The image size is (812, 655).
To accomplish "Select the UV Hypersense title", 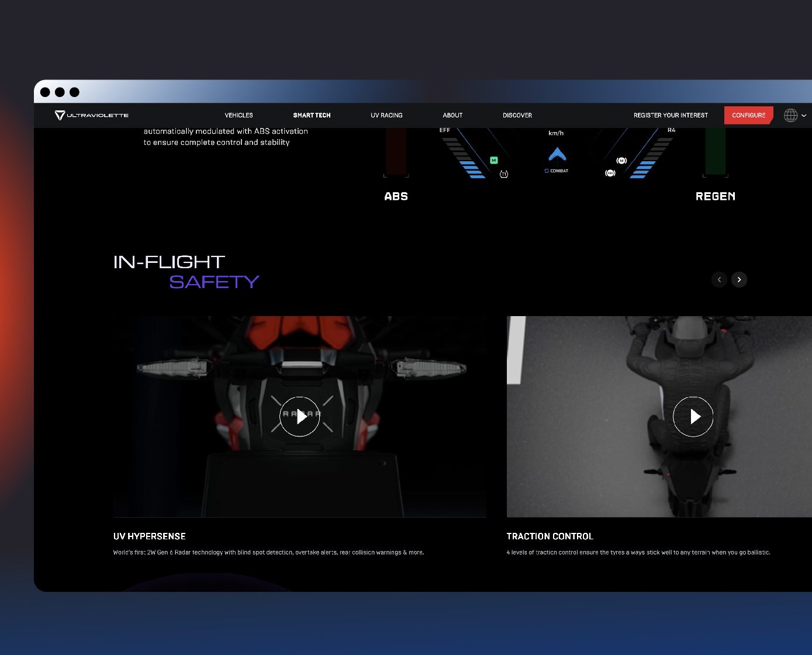I will [150, 536].
